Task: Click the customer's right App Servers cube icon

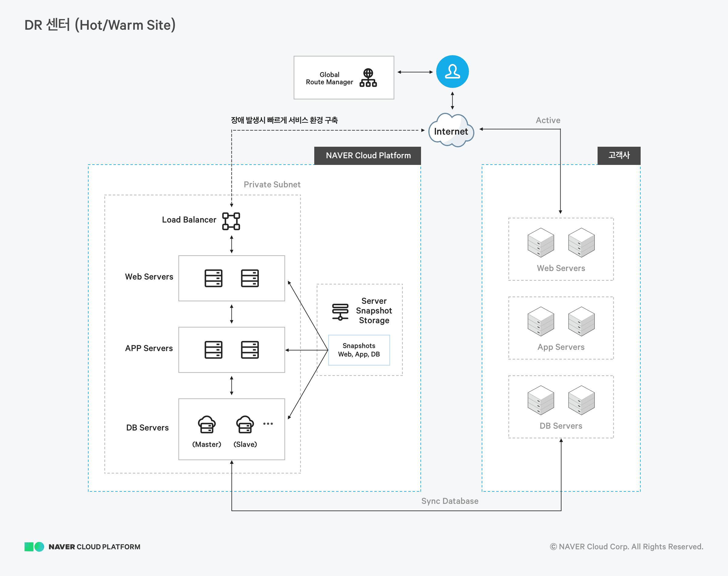Action: 581,321
